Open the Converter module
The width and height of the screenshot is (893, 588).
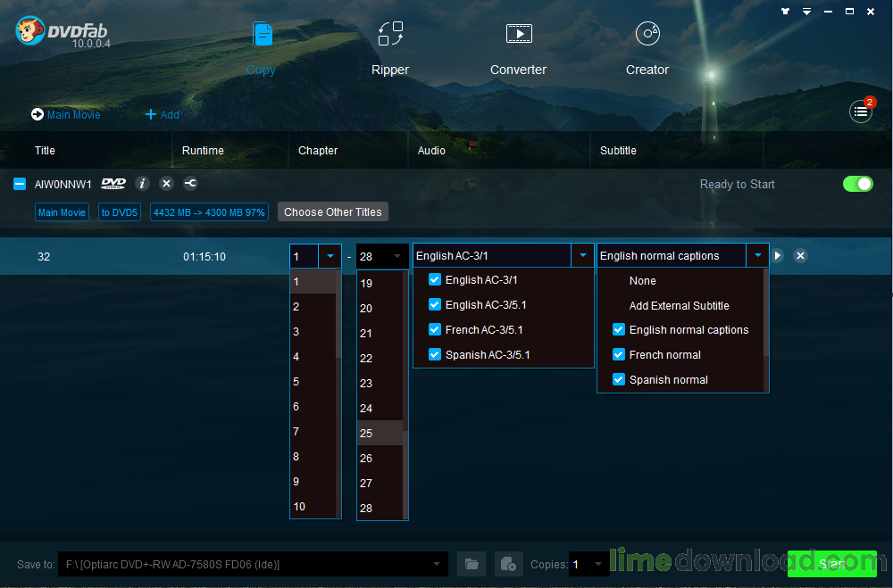[518, 50]
